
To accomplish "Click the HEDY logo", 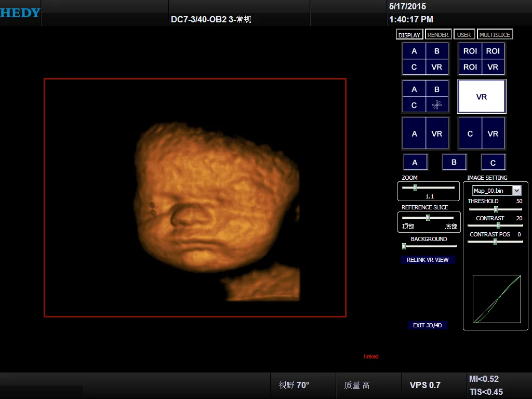I will (x=20, y=13).
